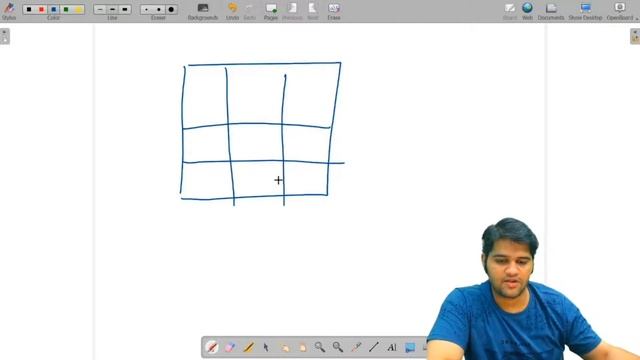Pick the red pen color
Screen dimensions: 640x360
pos(41,9)
